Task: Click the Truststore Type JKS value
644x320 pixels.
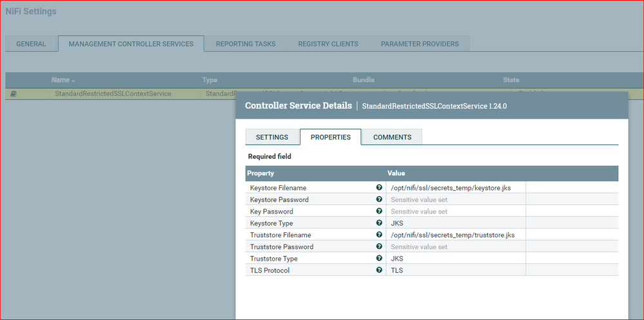Action: click(396, 259)
